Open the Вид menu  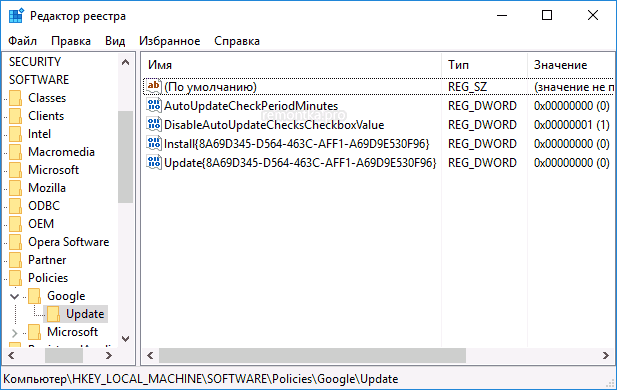pos(115,41)
